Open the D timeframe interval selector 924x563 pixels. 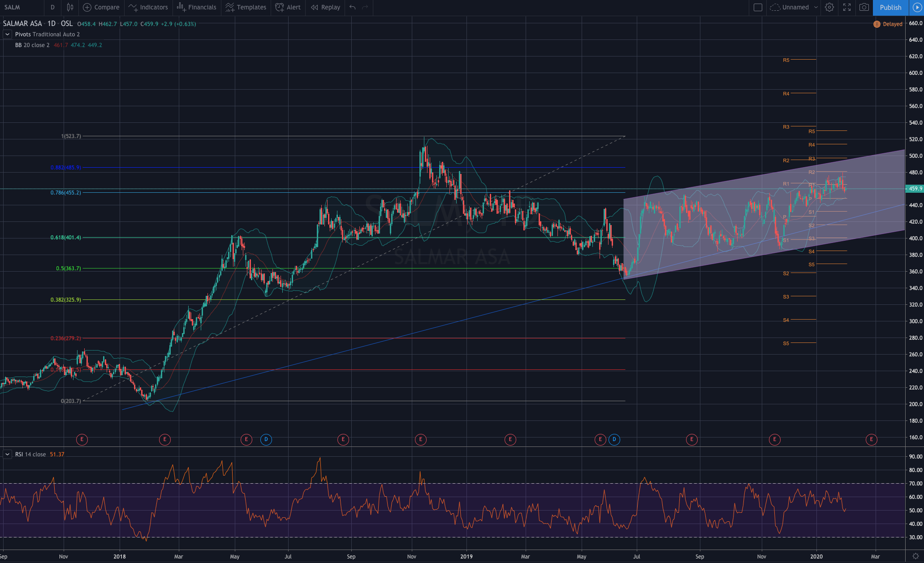pyautogui.click(x=52, y=7)
